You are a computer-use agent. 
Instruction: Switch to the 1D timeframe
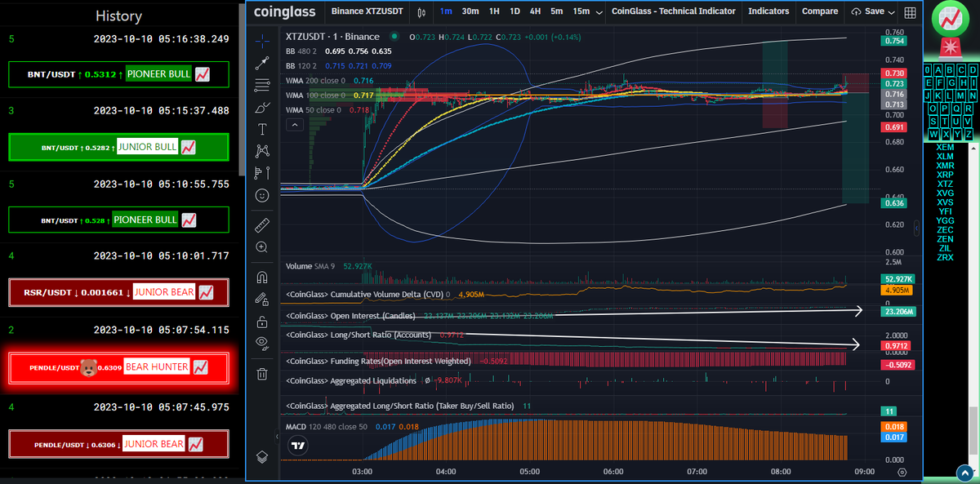point(514,11)
